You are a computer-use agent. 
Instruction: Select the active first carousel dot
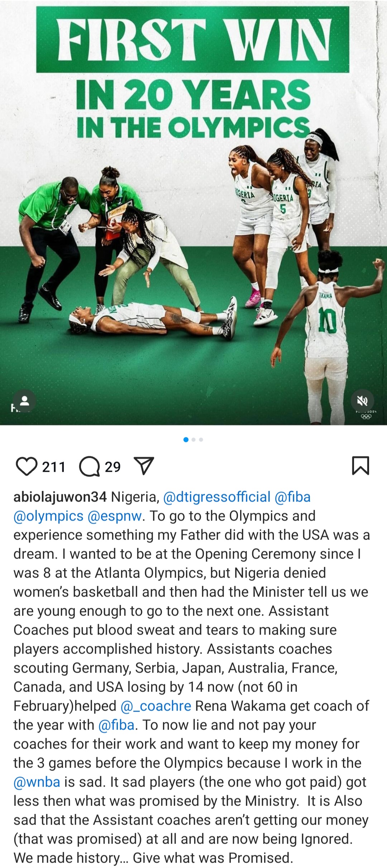[186, 440]
